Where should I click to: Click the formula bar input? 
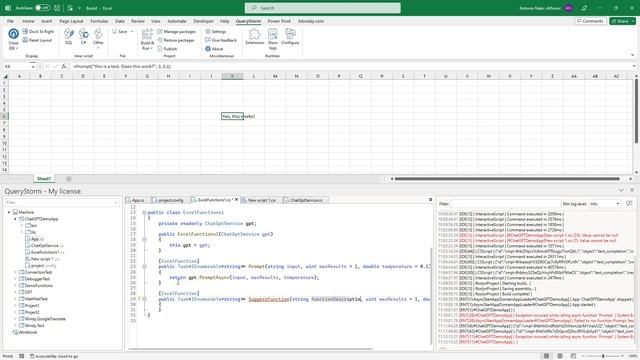[351, 66]
